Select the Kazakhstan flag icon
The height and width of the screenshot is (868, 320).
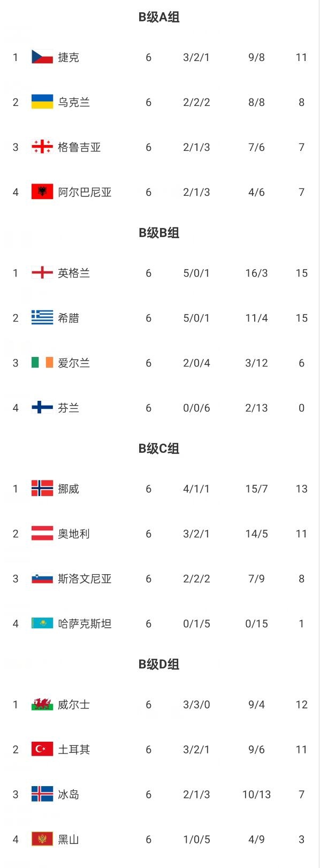(x=42, y=623)
